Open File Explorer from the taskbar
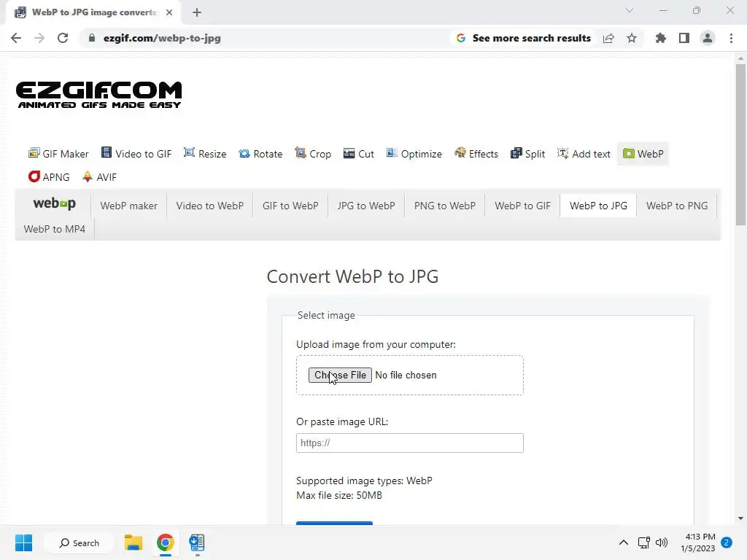This screenshot has height=560, width=747. [133, 542]
